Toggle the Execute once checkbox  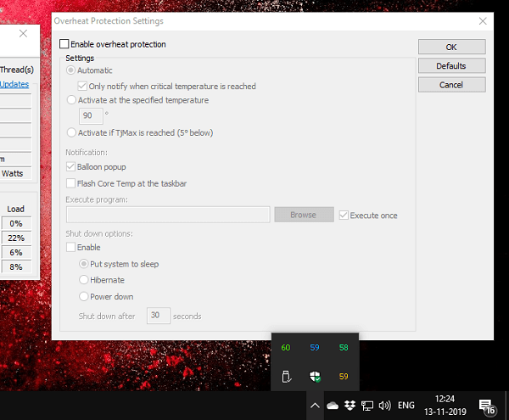344,216
